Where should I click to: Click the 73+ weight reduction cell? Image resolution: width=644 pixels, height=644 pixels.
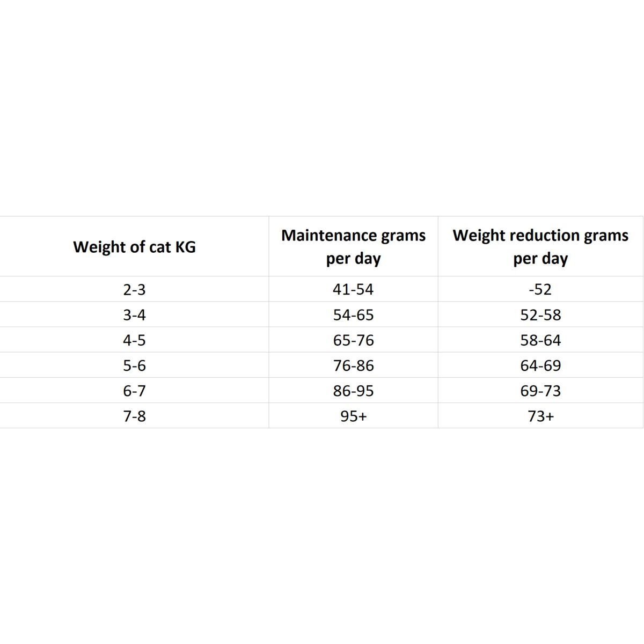540,416
